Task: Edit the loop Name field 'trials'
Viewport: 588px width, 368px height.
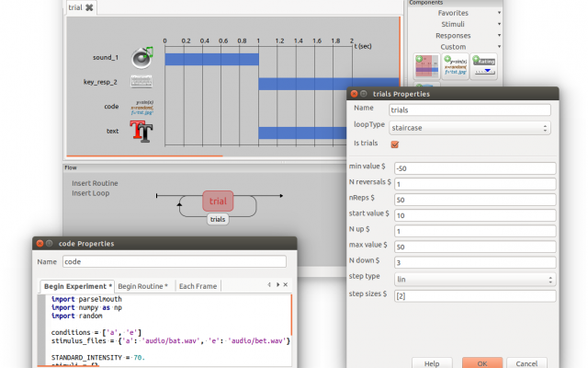Action: tap(469, 110)
